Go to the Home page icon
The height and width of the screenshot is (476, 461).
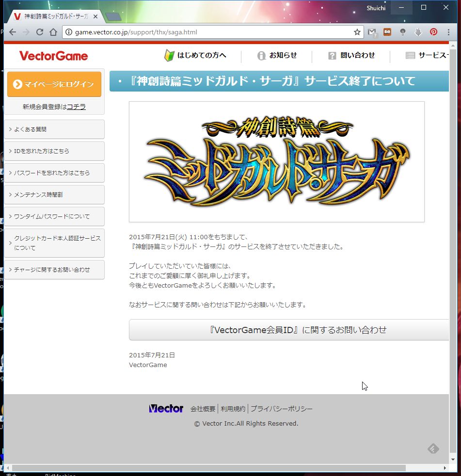pyautogui.click(x=53, y=32)
